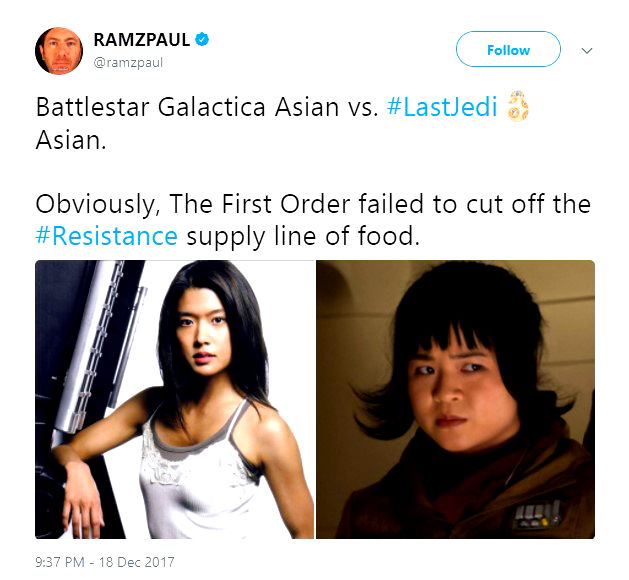This screenshot has width=629, height=580.
Task: Click the words supply line of food
Action: [303, 236]
